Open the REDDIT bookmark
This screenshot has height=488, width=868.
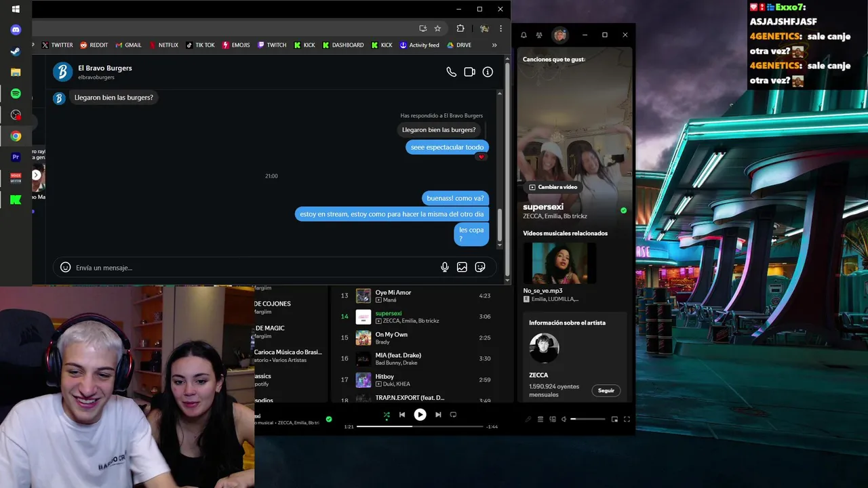[94, 45]
